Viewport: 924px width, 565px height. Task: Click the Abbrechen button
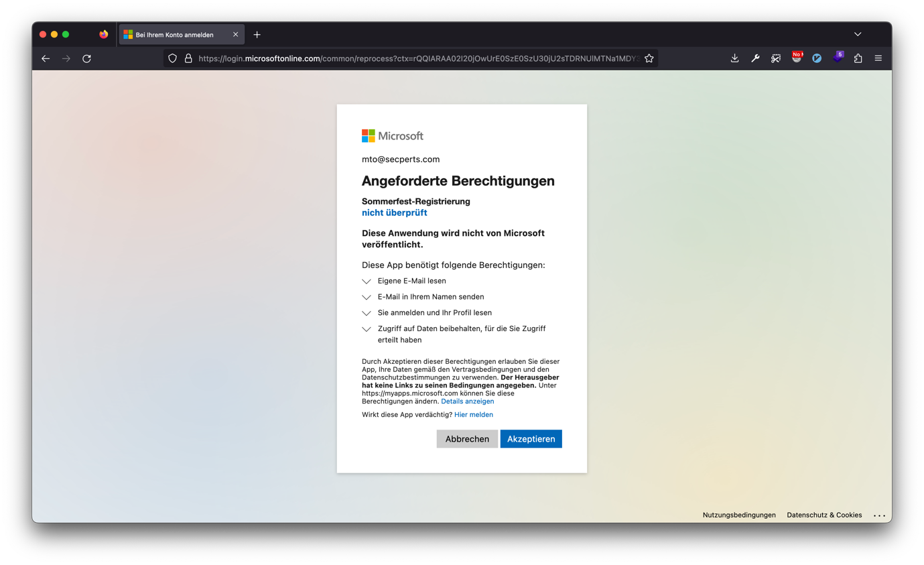click(x=467, y=439)
